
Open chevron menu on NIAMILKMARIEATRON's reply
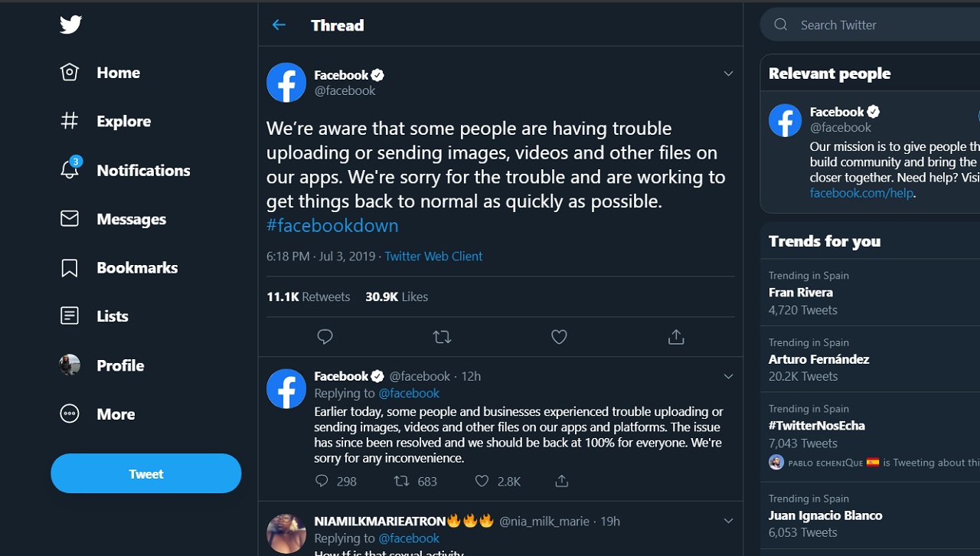[728, 521]
